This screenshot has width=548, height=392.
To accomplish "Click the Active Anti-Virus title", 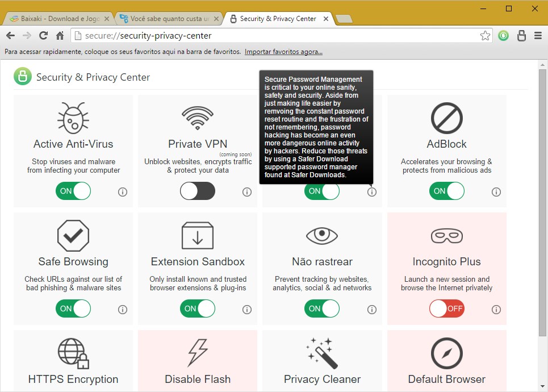I will click(x=73, y=144).
